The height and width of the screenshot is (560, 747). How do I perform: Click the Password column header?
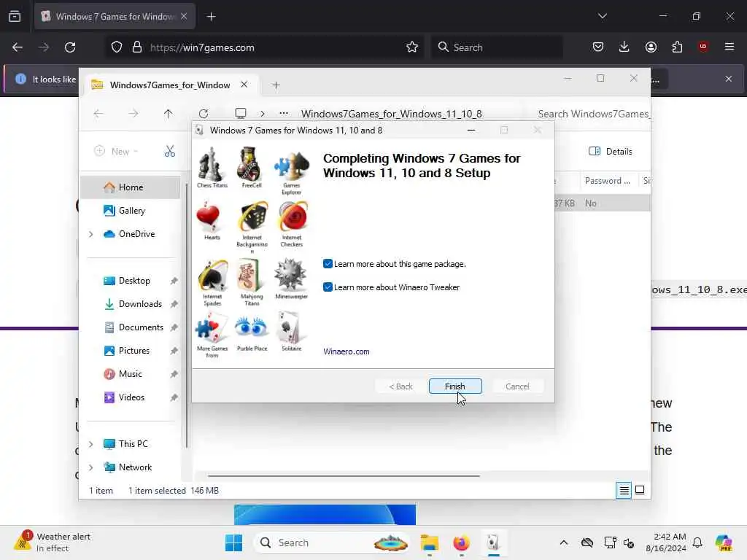click(608, 181)
